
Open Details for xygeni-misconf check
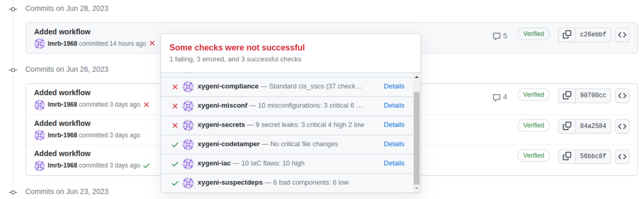[x=394, y=106]
